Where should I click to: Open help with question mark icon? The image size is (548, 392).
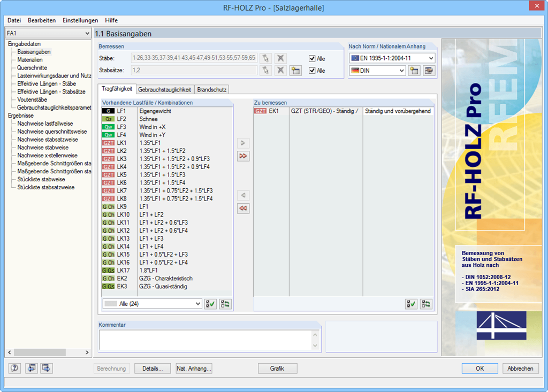[14, 368]
